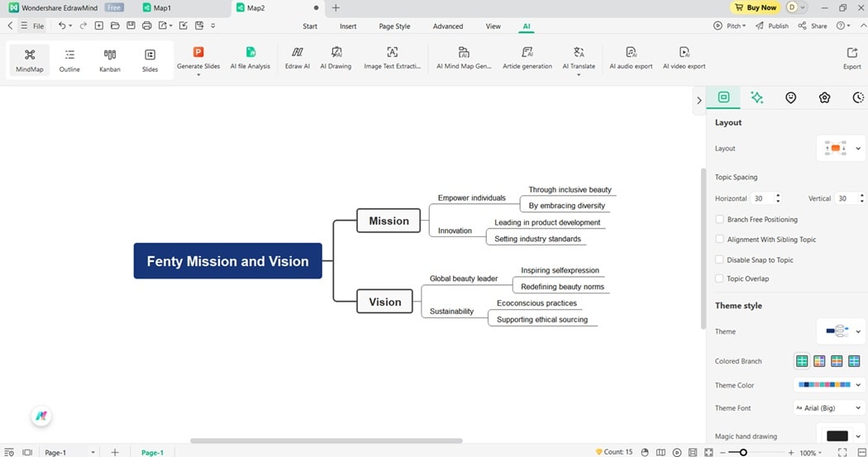Select fourth Colored Branch style

point(854,361)
